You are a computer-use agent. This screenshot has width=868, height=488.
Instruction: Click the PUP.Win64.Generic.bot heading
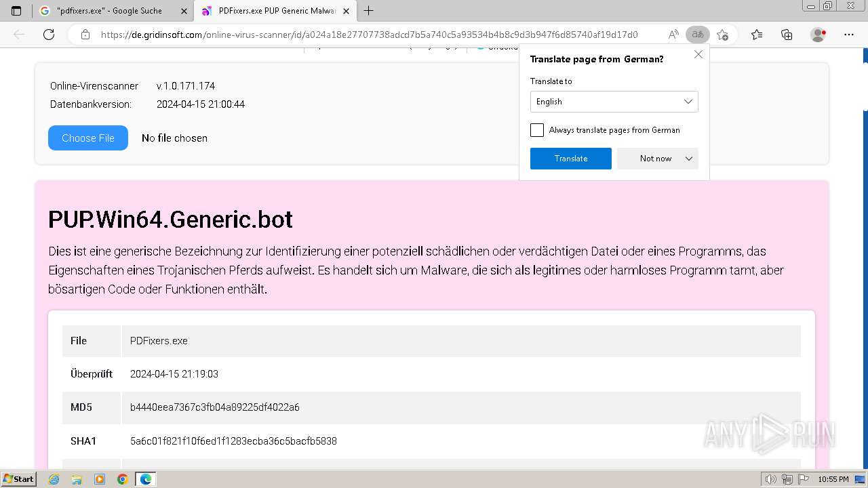point(170,220)
